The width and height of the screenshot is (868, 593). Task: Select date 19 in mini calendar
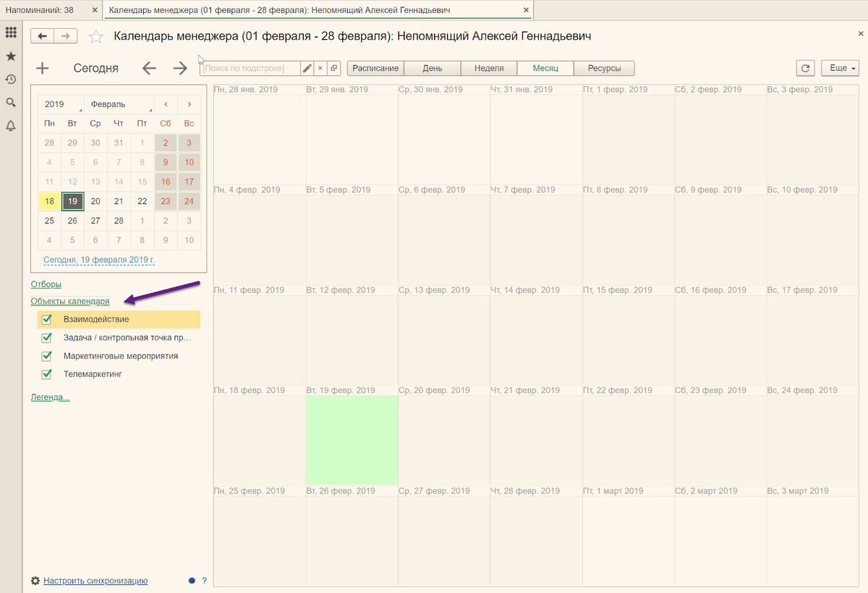72,201
